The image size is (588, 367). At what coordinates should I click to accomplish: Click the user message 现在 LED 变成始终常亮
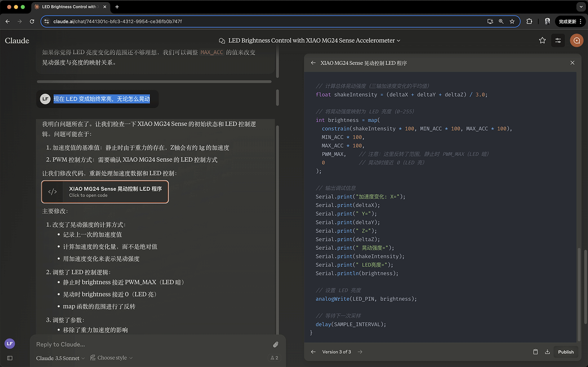coord(102,99)
